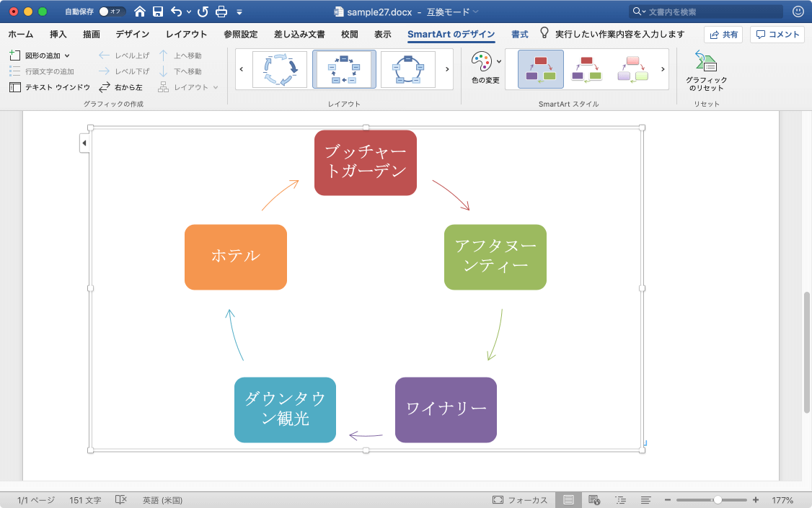Click the spelling check status icon
Image resolution: width=812 pixels, height=508 pixels.
coord(120,500)
